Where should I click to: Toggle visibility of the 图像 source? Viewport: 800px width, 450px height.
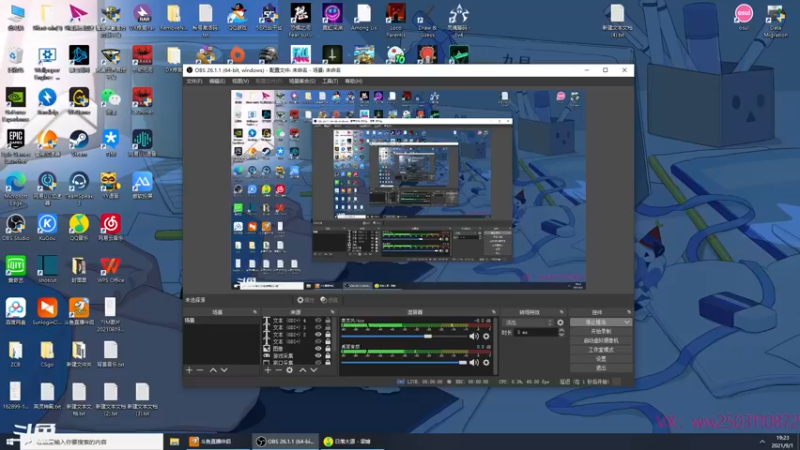318,348
